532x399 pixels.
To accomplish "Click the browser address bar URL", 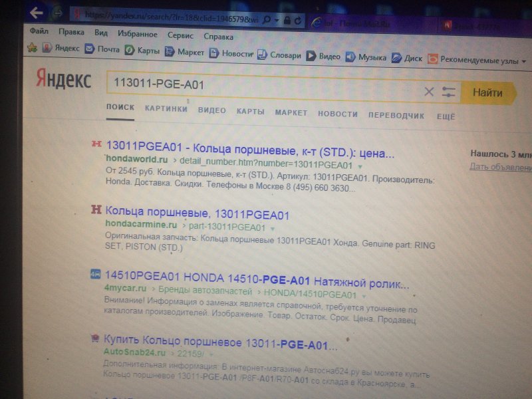I will pos(172,17).
